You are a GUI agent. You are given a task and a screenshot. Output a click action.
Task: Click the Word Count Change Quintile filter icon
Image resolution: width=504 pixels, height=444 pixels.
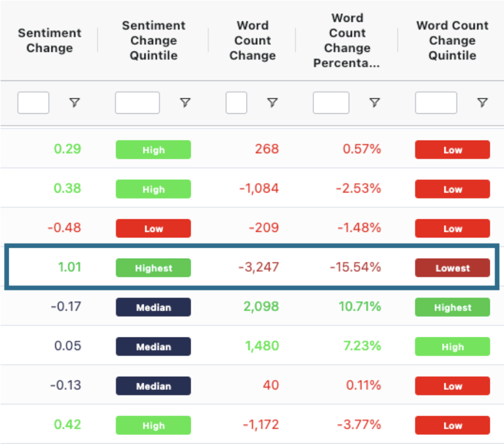482,102
